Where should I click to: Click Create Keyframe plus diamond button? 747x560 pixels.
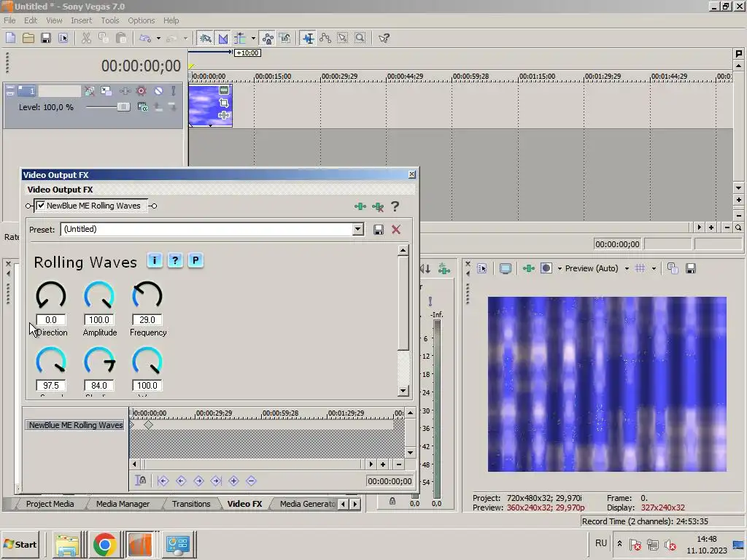point(234,481)
